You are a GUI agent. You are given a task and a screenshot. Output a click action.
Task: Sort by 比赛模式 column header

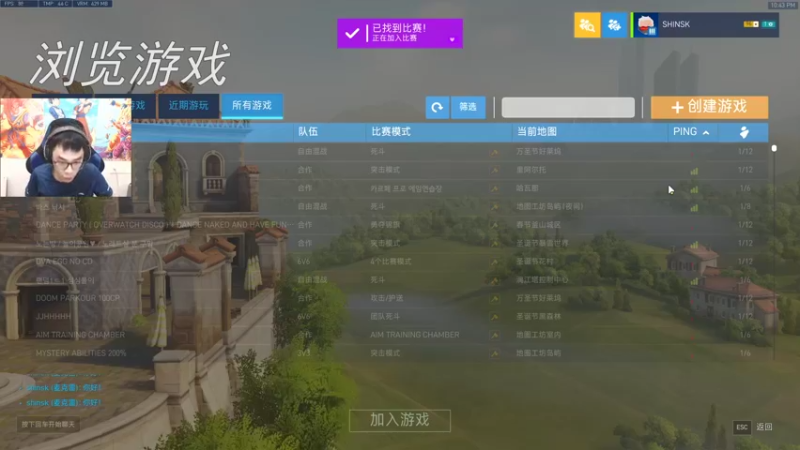point(391,132)
